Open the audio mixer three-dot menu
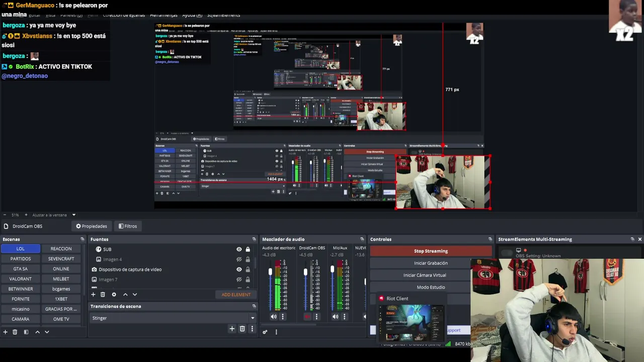 tap(276, 332)
